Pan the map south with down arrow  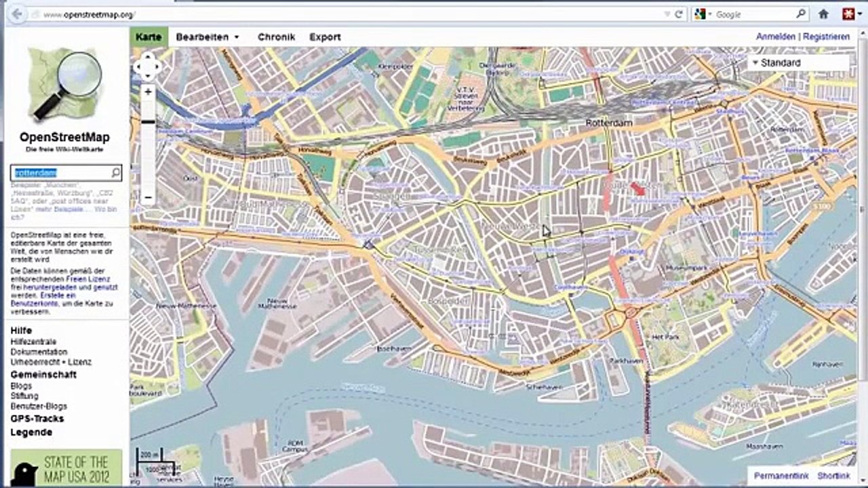pyautogui.click(x=148, y=76)
